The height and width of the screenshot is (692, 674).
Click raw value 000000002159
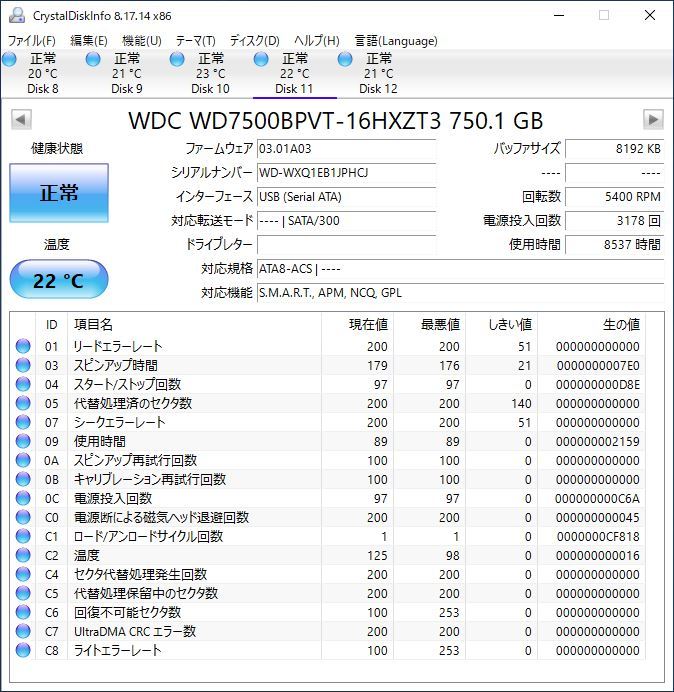598,442
